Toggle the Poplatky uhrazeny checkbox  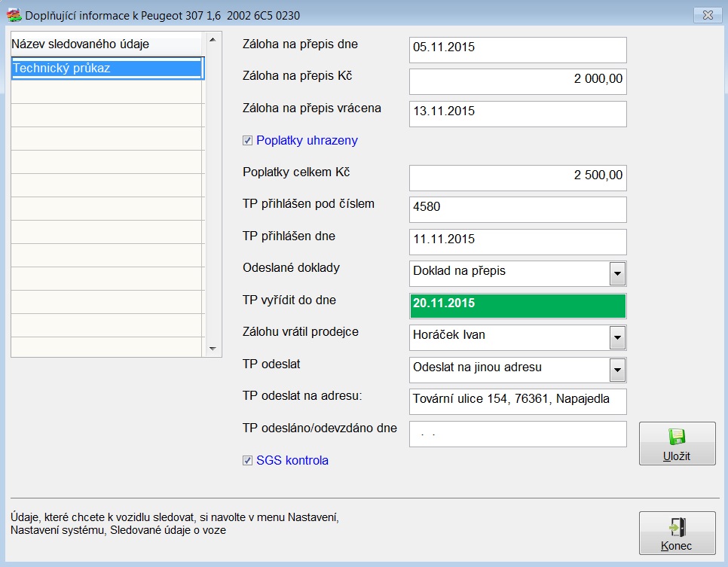point(248,141)
